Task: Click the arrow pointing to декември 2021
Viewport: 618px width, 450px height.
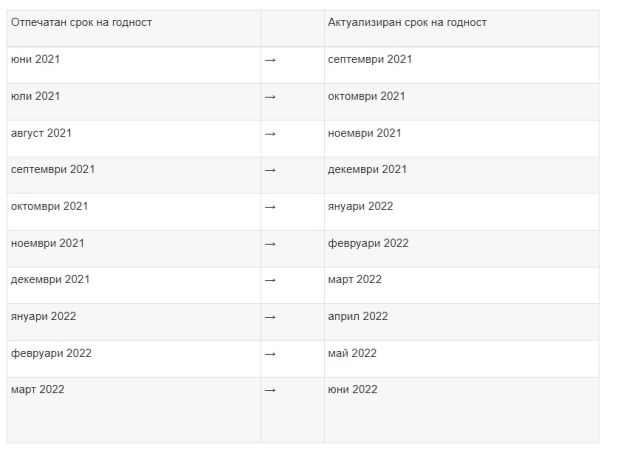Action: [270, 171]
